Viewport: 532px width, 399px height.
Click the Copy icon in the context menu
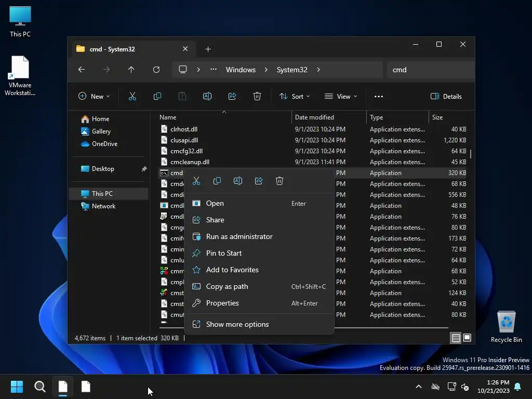point(217,181)
